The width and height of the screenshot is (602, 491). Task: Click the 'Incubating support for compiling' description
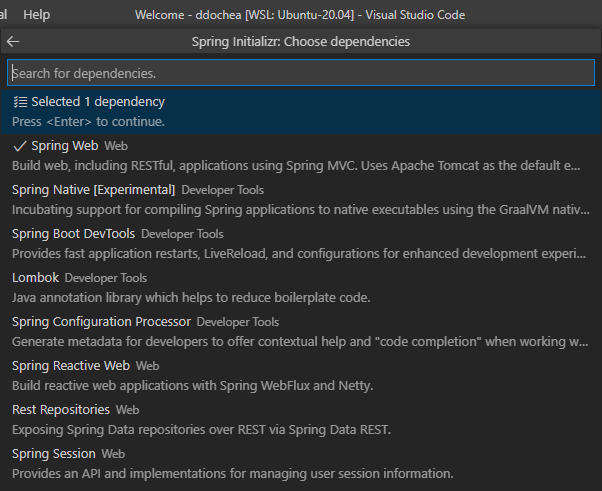coord(301,210)
